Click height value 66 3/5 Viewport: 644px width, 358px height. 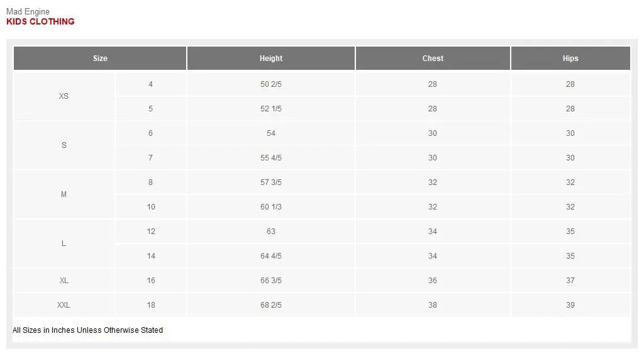[271, 281]
